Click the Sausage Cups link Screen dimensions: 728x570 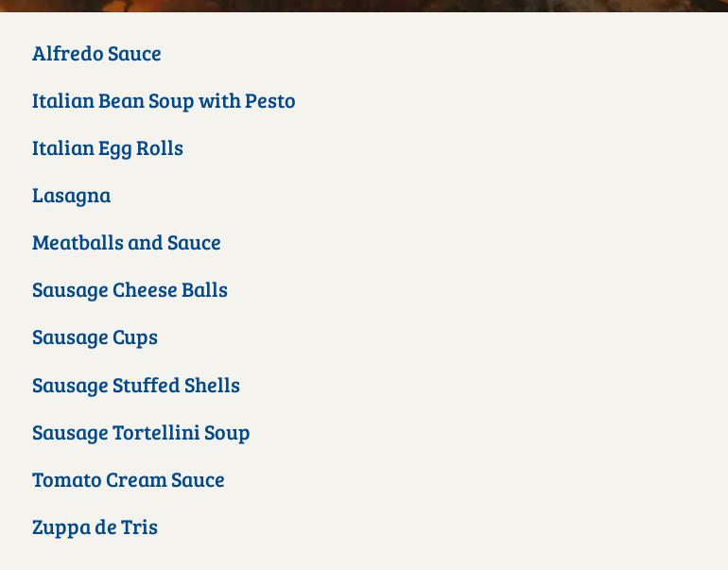tap(95, 337)
